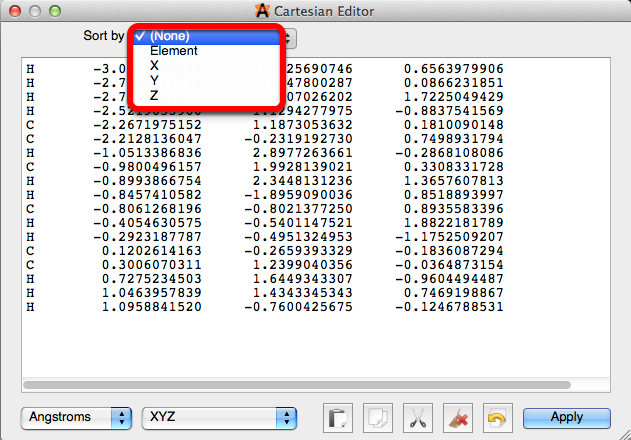Sort coordinates by Y
This screenshot has width=631, height=440.
tap(154, 80)
